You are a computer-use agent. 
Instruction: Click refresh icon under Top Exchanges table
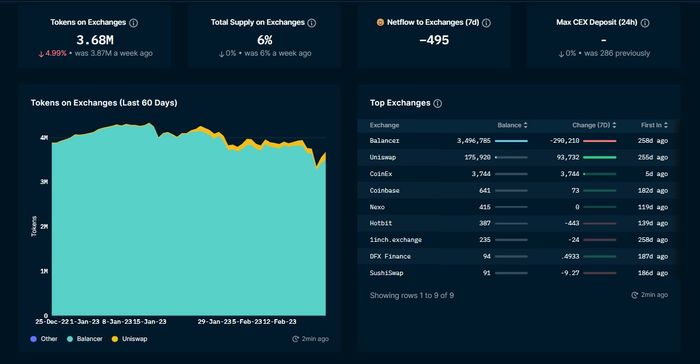click(x=634, y=295)
